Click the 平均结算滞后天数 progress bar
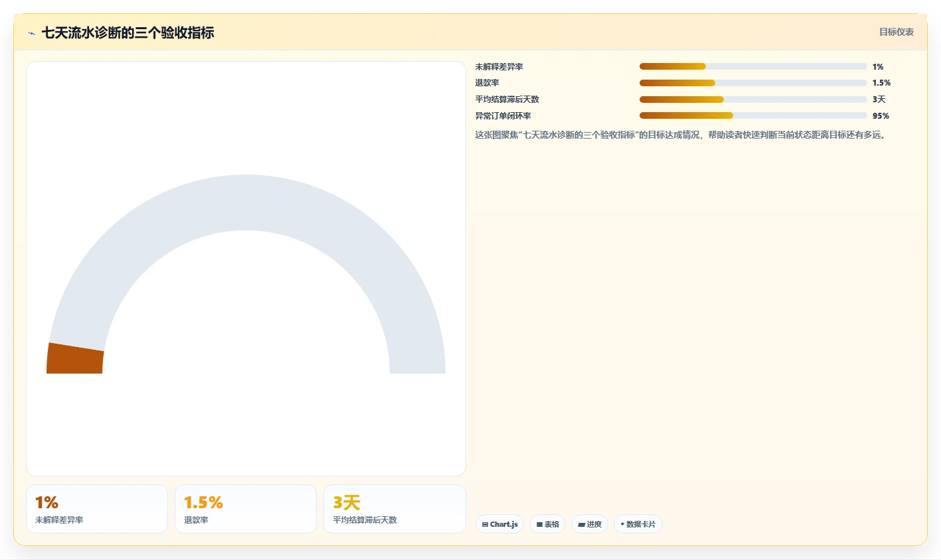941x560 pixels. (753, 100)
